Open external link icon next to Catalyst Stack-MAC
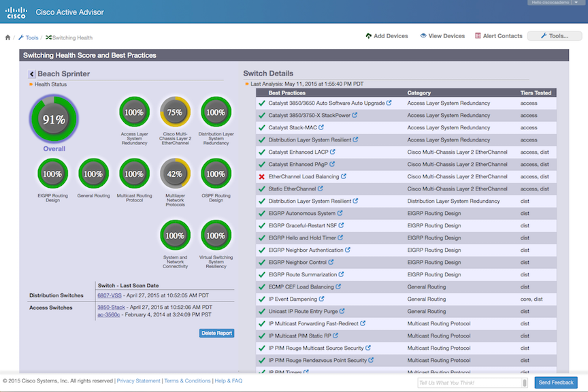Screen dimensions: 588x392 pyautogui.click(x=321, y=127)
